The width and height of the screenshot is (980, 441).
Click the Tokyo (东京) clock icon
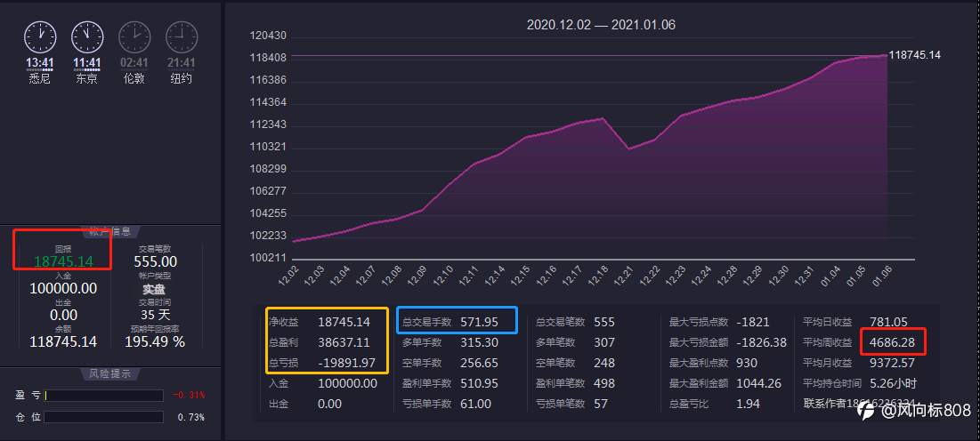click(x=87, y=37)
